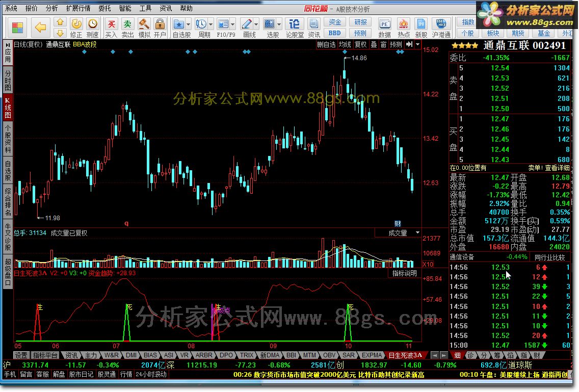Click the 研报 toolbar button

coord(360,22)
